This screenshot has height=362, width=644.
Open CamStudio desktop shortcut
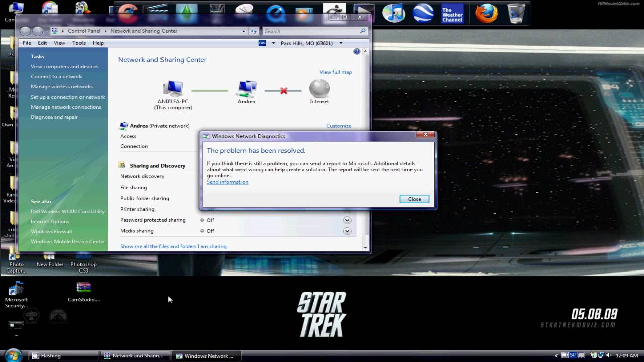point(84,292)
